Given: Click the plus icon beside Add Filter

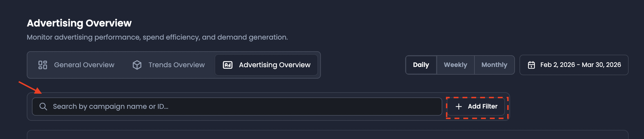Looking at the screenshot, I should click(x=459, y=107).
